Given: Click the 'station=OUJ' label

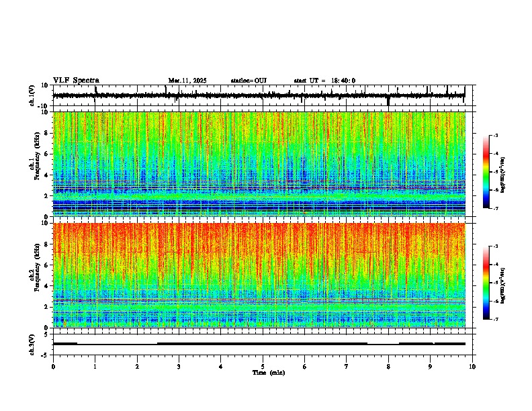Looking at the screenshot, I should (249, 81).
